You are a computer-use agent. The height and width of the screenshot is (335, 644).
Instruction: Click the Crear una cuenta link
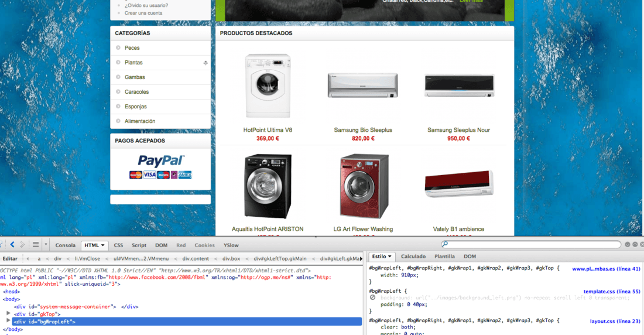[143, 13]
